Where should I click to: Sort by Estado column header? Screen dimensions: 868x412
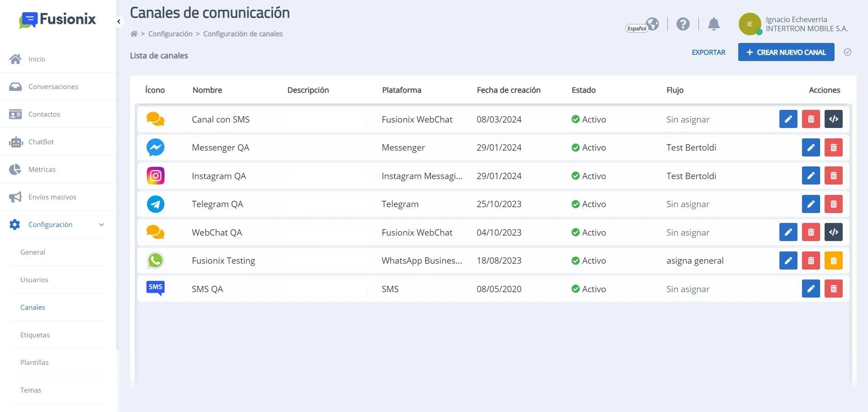[x=584, y=90]
